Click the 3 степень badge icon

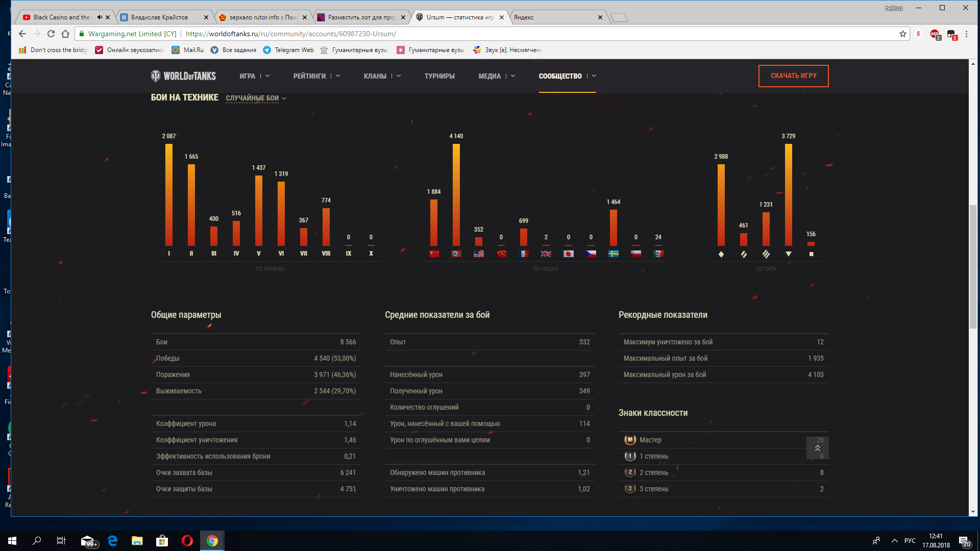coord(630,489)
